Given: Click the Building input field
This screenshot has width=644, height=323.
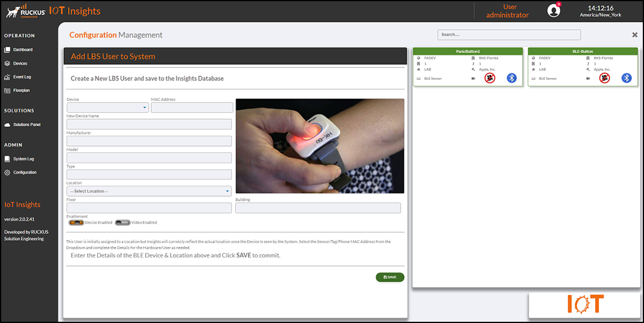Looking at the screenshot, I should click(318, 208).
